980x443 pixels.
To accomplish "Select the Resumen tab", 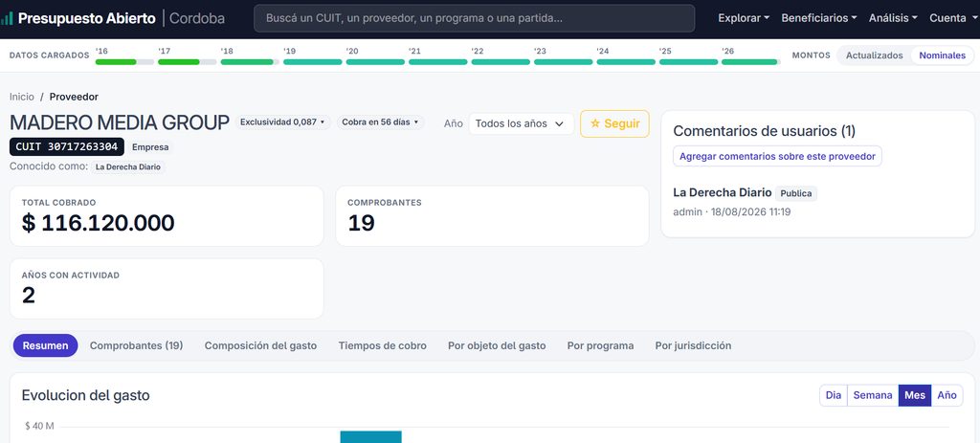I will [x=45, y=345].
